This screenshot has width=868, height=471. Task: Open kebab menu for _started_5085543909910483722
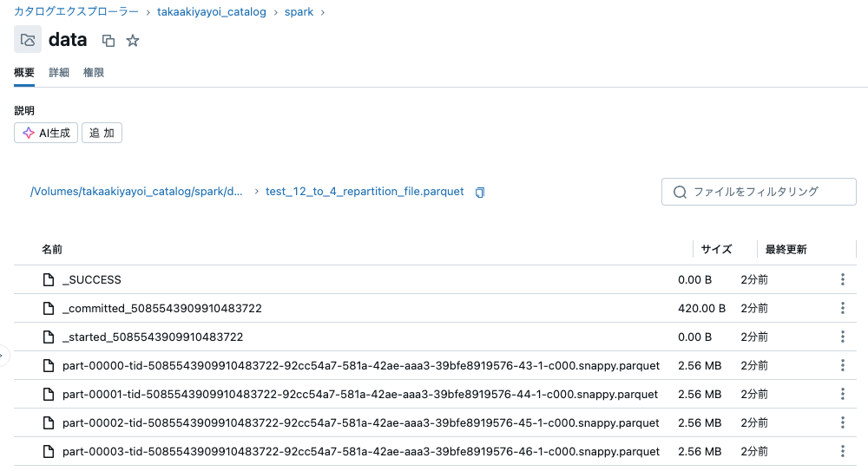[843, 337]
